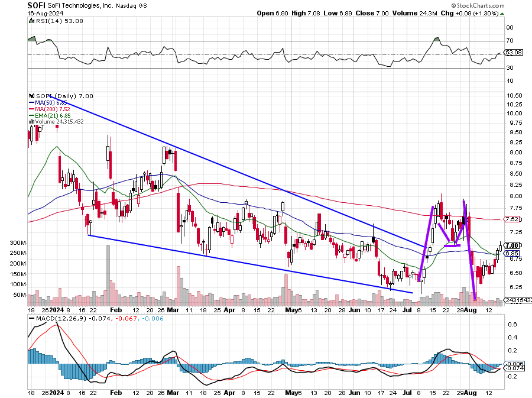Click the Volume legend bar icon
532x398 pixels.
click(x=31, y=121)
